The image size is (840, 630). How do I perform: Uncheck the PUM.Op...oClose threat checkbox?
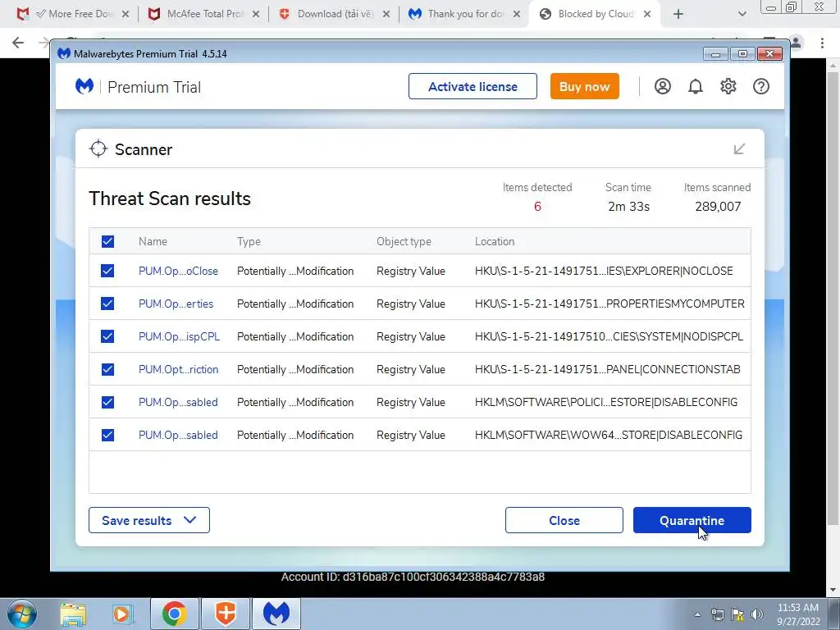pos(107,271)
